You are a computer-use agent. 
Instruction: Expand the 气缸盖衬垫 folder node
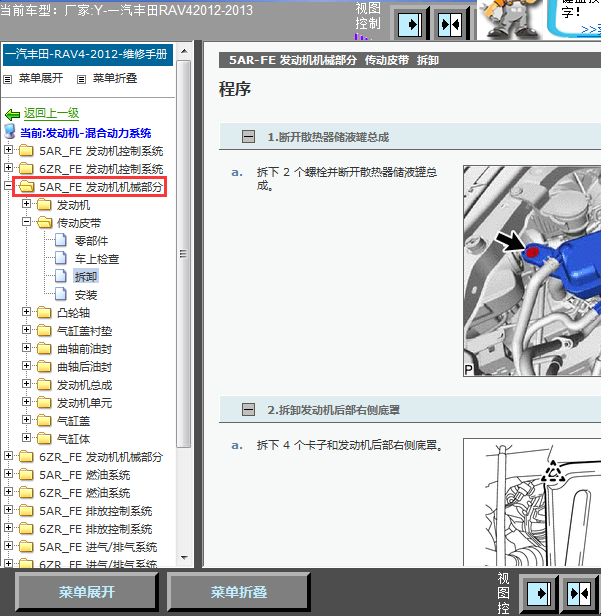click(x=26, y=330)
